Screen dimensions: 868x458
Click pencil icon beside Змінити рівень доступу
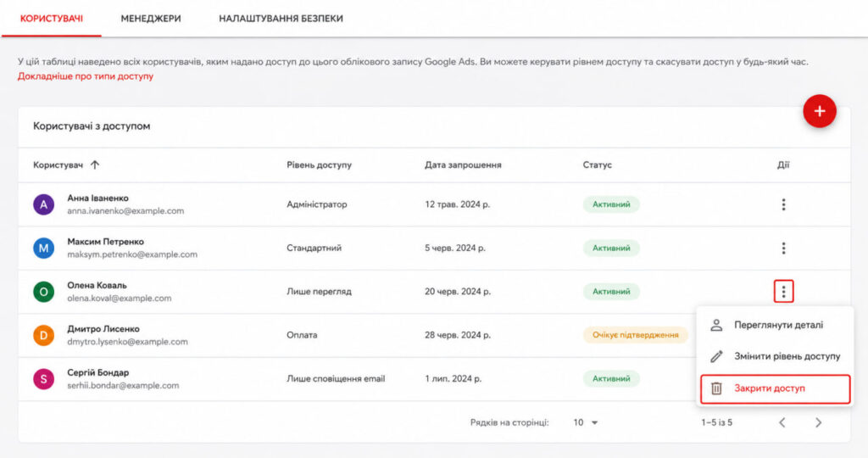pos(716,356)
